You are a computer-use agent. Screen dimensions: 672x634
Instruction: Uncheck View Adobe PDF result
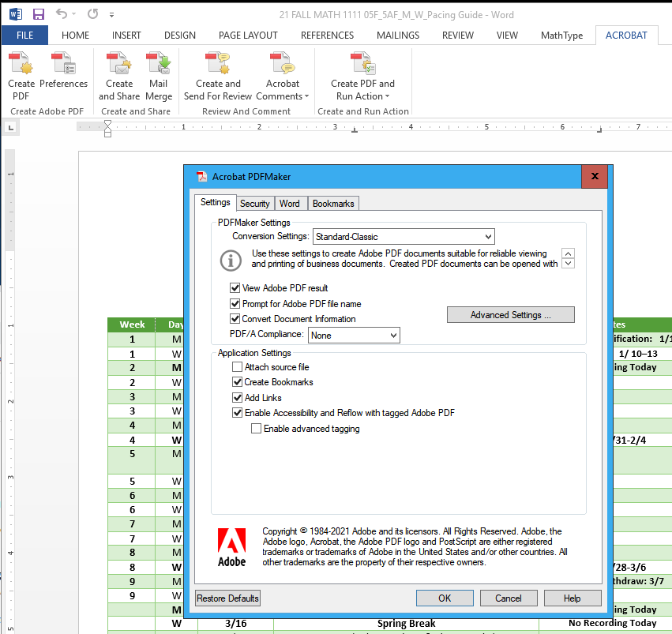(x=235, y=287)
